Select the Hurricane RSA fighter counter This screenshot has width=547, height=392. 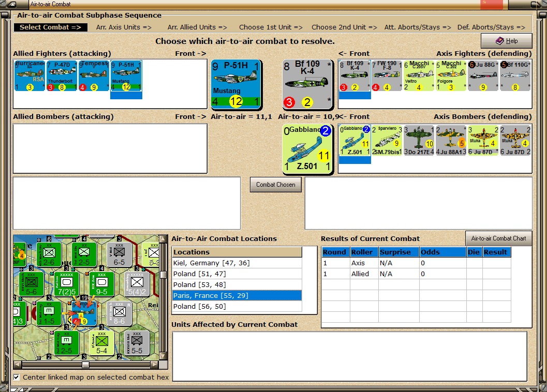[29, 76]
